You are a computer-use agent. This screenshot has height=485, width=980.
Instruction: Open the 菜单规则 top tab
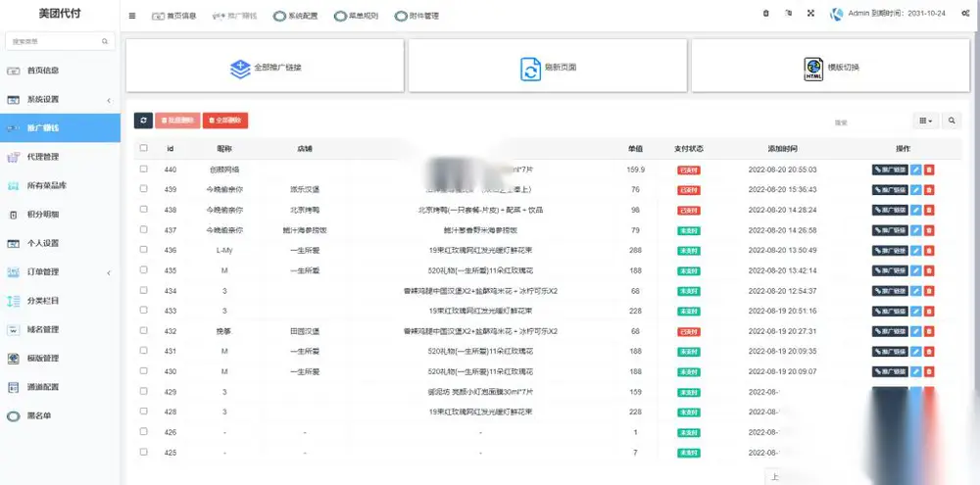[357, 16]
